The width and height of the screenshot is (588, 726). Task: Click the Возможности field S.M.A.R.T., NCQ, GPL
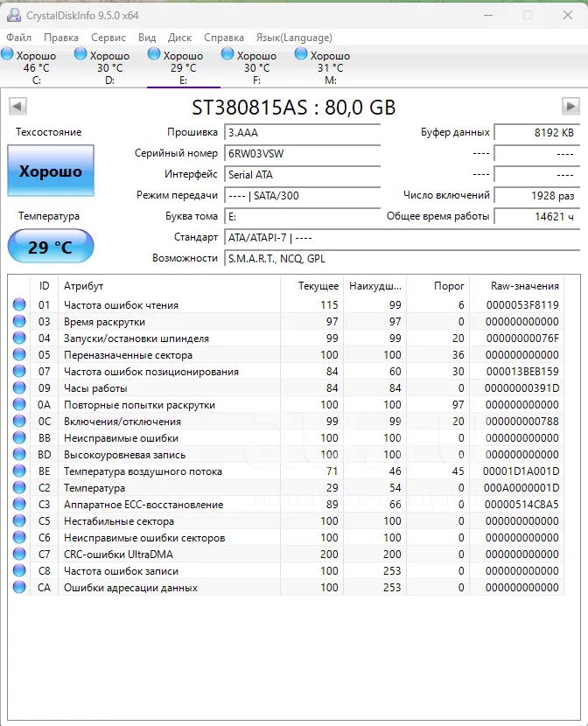coord(402,258)
